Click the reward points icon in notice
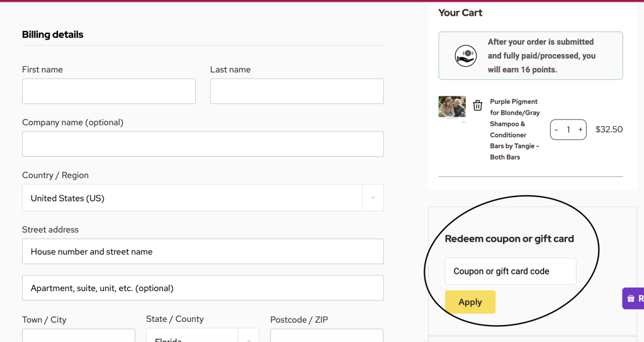Screen dimensions: 644x342 click(x=466, y=56)
